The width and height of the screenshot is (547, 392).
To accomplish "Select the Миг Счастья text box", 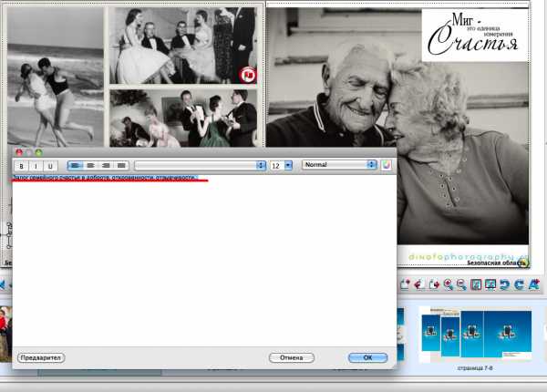I will tap(474, 35).
